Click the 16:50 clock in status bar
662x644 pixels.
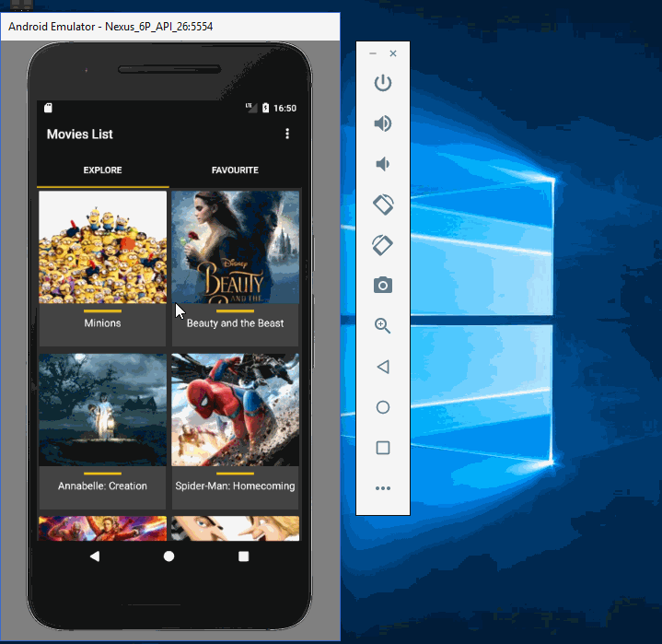(x=285, y=108)
